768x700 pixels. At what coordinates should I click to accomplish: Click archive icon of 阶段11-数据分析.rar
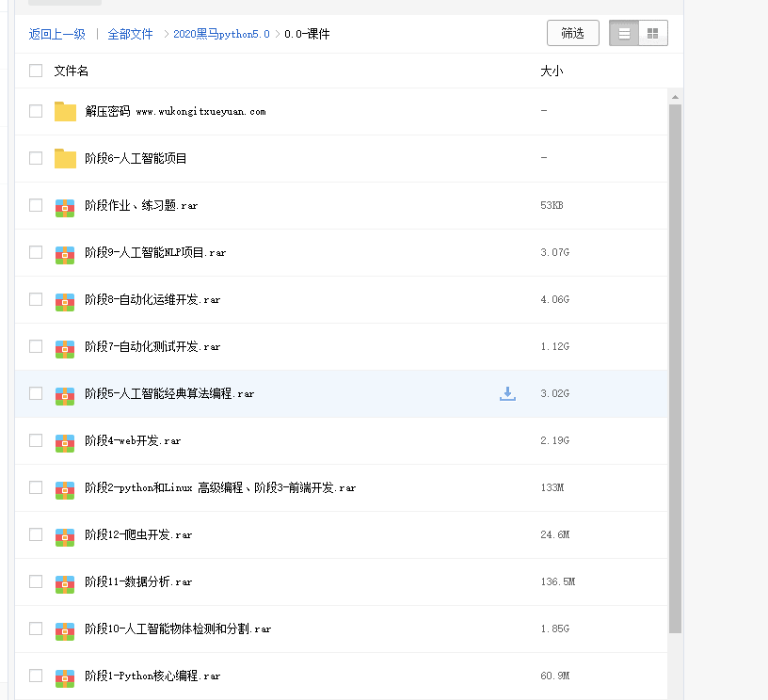coord(65,584)
